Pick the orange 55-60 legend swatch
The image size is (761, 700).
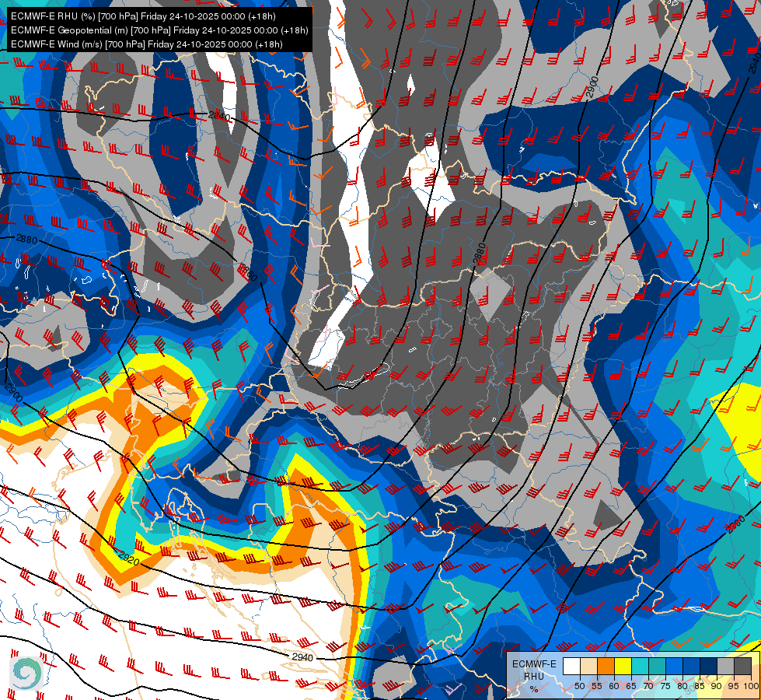[x=606, y=666]
